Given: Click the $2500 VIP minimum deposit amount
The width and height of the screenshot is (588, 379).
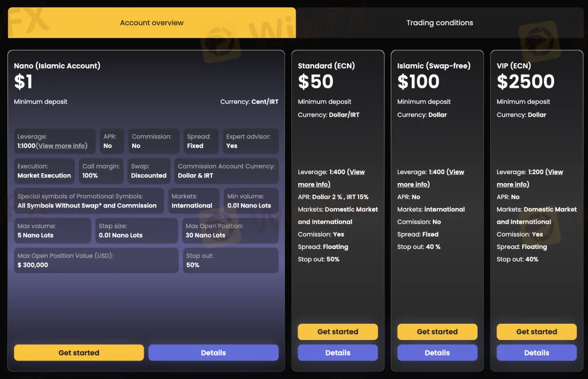Looking at the screenshot, I should pyautogui.click(x=525, y=82).
